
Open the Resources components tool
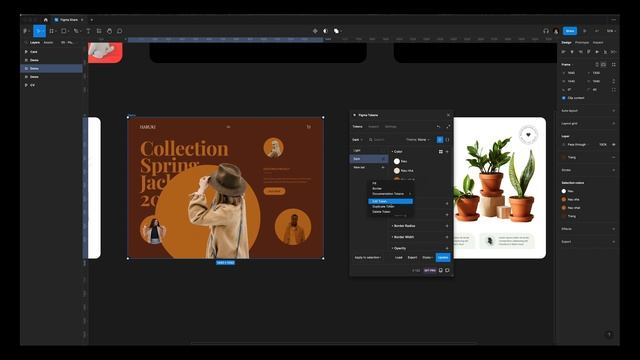tap(99, 31)
